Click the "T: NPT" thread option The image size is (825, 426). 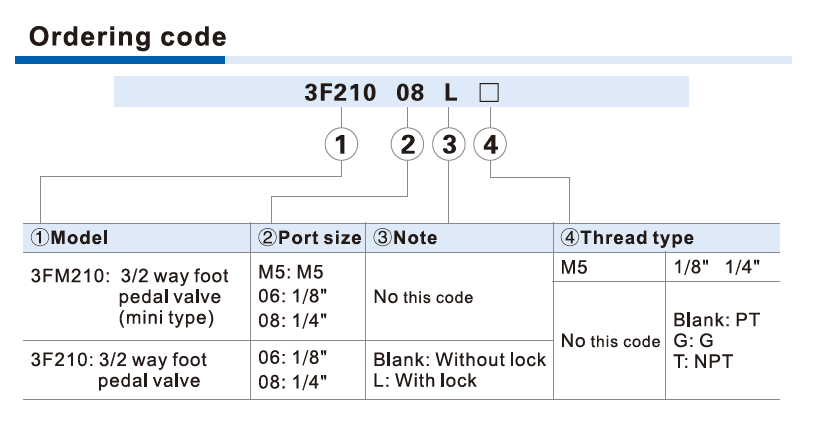(703, 361)
